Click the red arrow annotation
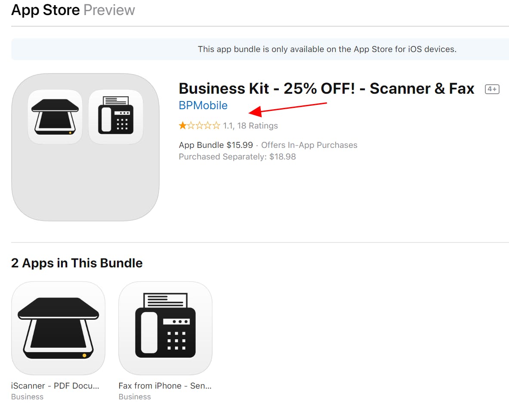509x420 pixels. (x=288, y=108)
